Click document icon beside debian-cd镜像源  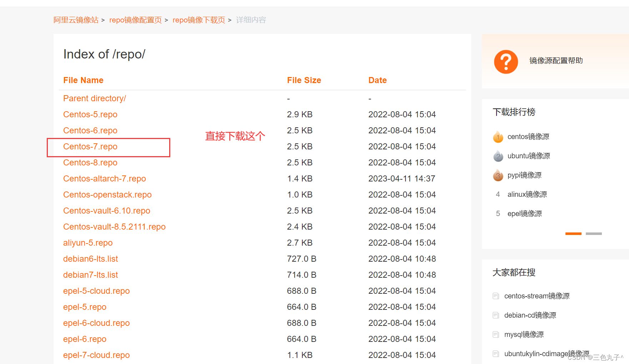point(496,315)
